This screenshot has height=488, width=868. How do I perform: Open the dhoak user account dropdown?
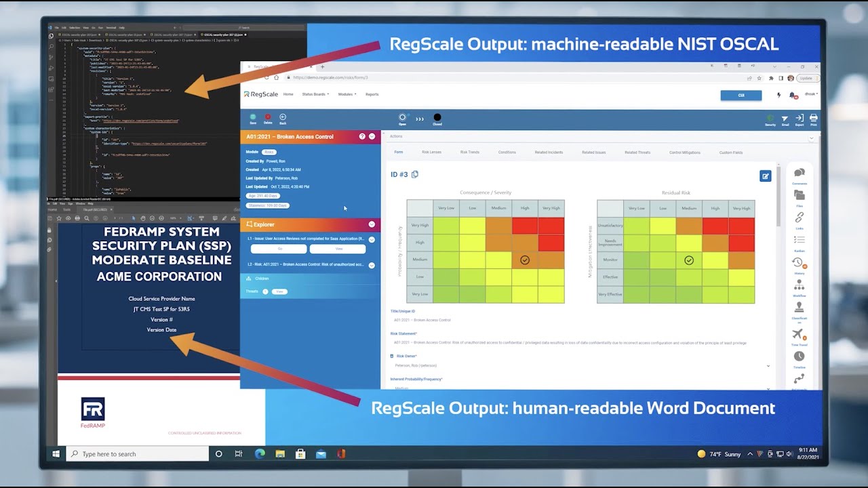pos(811,94)
